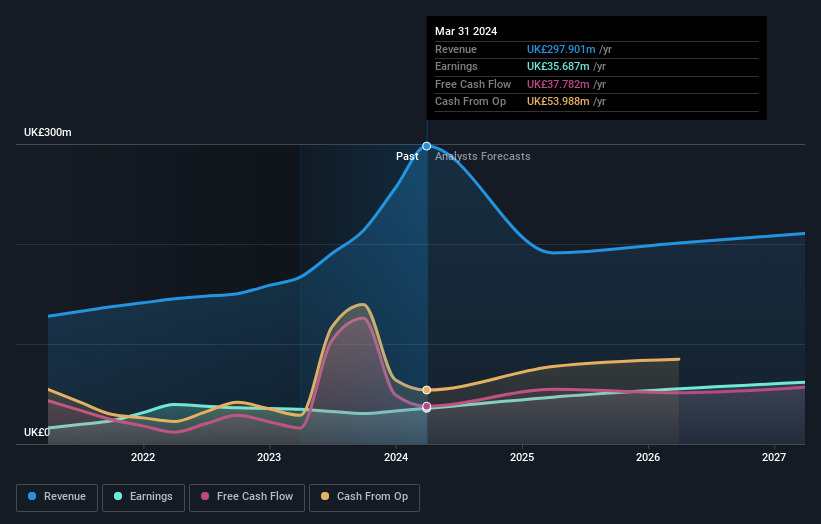
Task: Click the 2022 x-axis label
Action: click(x=143, y=458)
